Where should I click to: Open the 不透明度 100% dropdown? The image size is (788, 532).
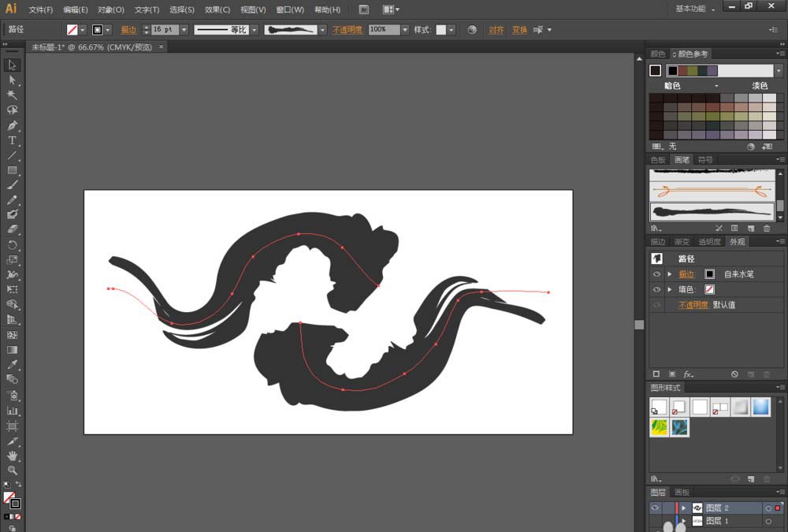(x=405, y=30)
